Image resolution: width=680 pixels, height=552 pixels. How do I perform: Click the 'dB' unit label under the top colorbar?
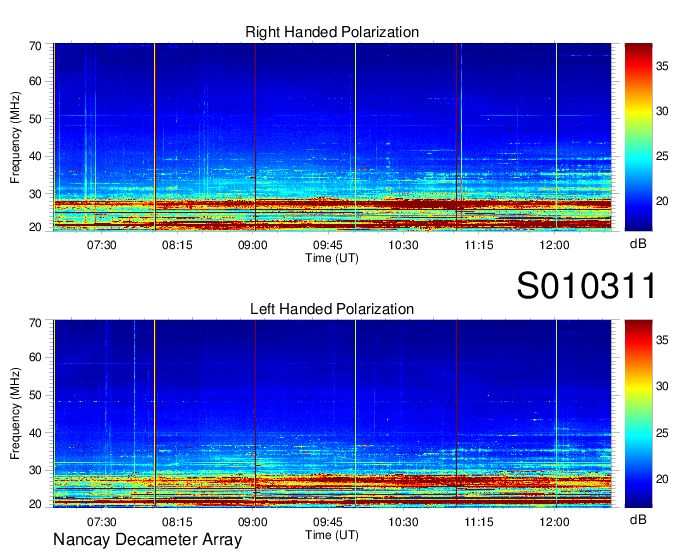coord(638,243)
